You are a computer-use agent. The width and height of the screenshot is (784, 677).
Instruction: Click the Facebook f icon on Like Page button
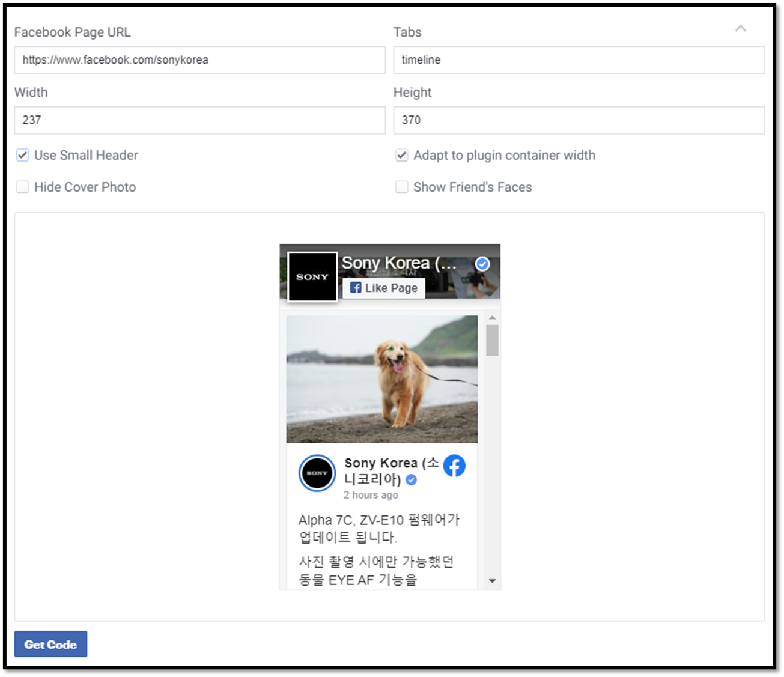click(356, 288)
